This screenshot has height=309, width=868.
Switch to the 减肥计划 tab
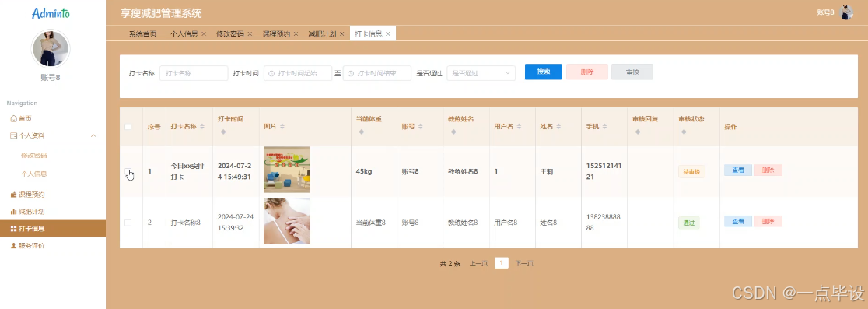point(323,33)
